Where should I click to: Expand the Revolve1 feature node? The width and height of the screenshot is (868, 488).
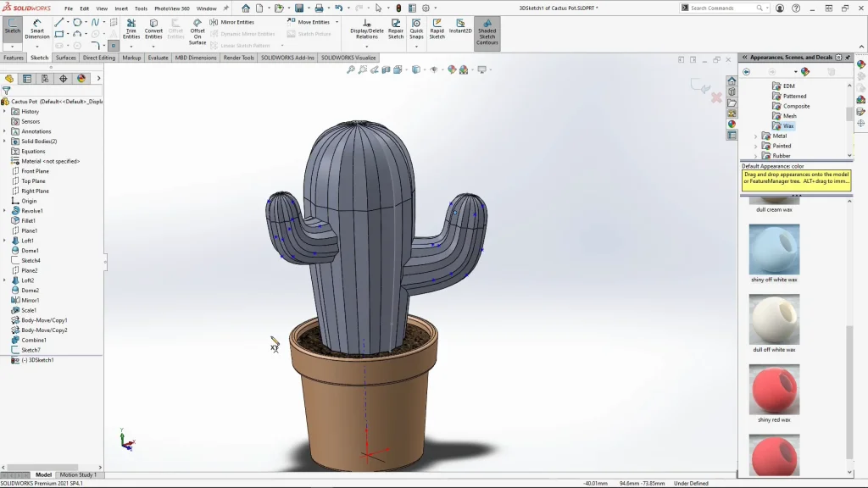4,211
